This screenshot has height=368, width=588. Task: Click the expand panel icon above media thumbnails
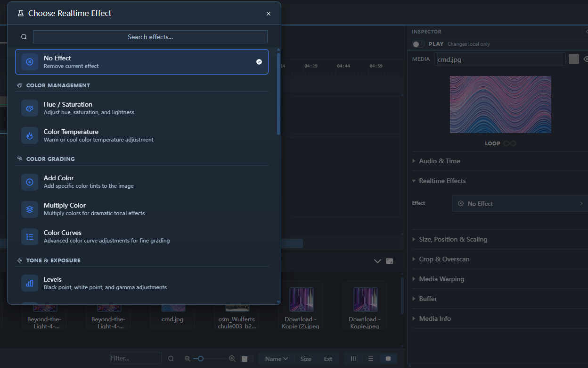(389, 261)
